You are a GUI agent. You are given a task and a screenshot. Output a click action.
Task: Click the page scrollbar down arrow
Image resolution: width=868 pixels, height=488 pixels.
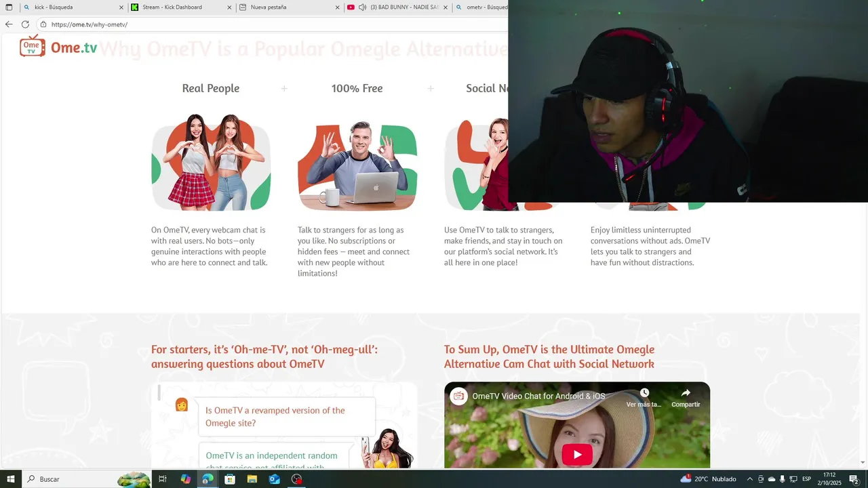coord(863,464)
